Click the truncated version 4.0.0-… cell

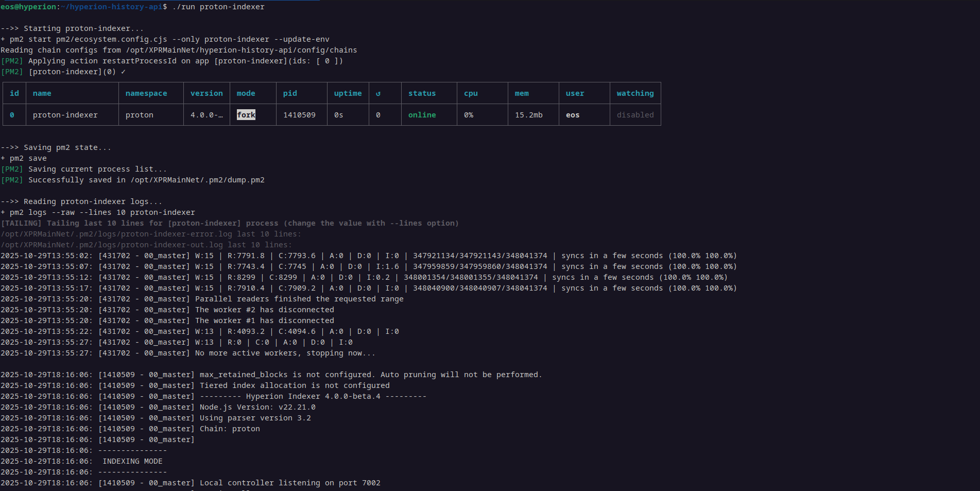click(207, 115)
